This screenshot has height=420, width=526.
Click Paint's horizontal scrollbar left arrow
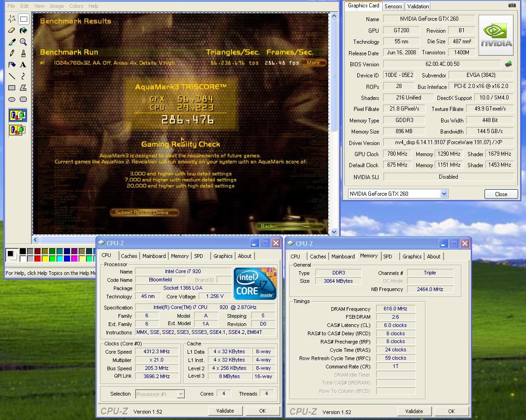point(35,239)
